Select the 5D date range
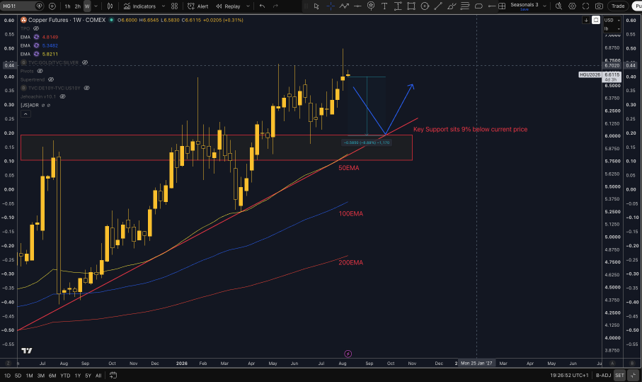Image resolution: width=642 pixels, height=382 pixels. [x=18, y=375]
